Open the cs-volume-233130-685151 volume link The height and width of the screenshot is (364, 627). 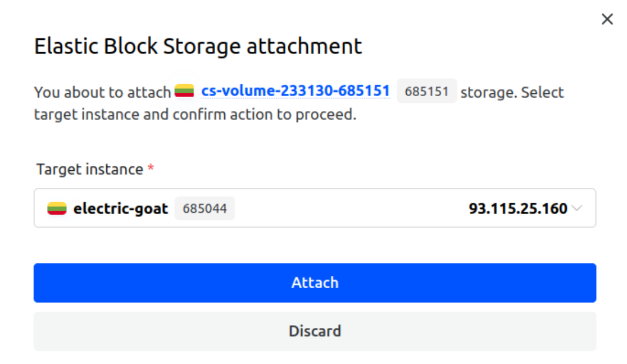tap(296, 92)
